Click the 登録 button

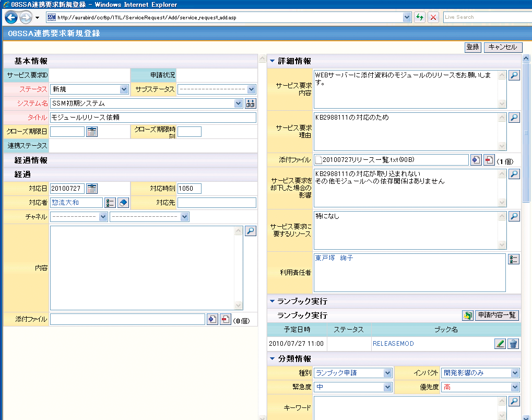(x=472, y=47)
